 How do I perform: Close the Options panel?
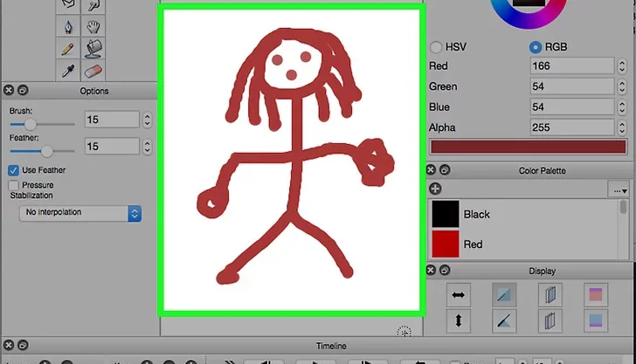[x=9, y=90]
